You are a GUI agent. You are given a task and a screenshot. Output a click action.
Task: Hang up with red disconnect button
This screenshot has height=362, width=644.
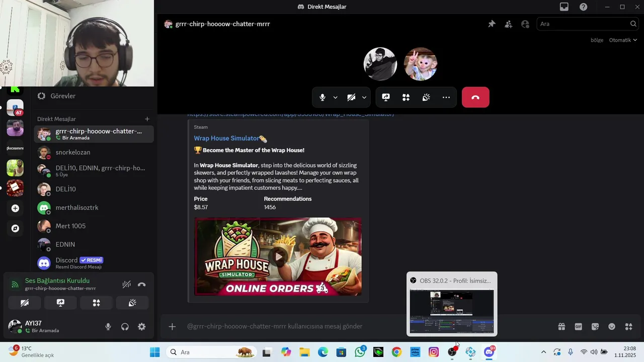tap(475, 98)
